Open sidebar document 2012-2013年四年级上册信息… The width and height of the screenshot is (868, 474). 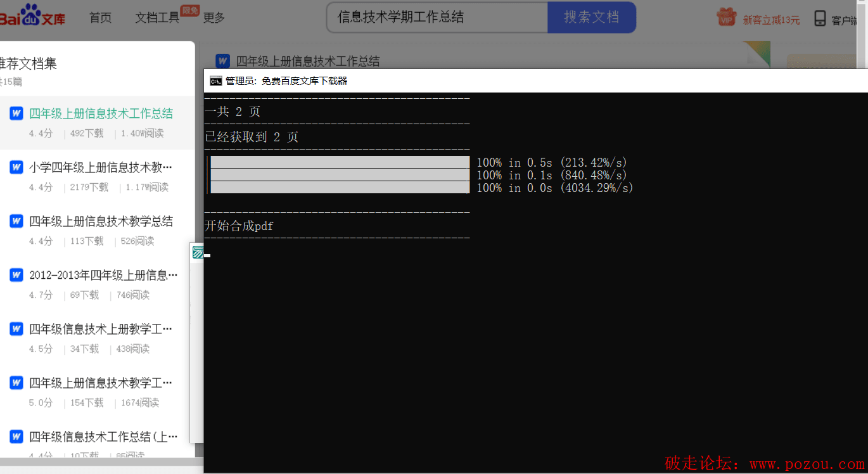click(104, 275)
